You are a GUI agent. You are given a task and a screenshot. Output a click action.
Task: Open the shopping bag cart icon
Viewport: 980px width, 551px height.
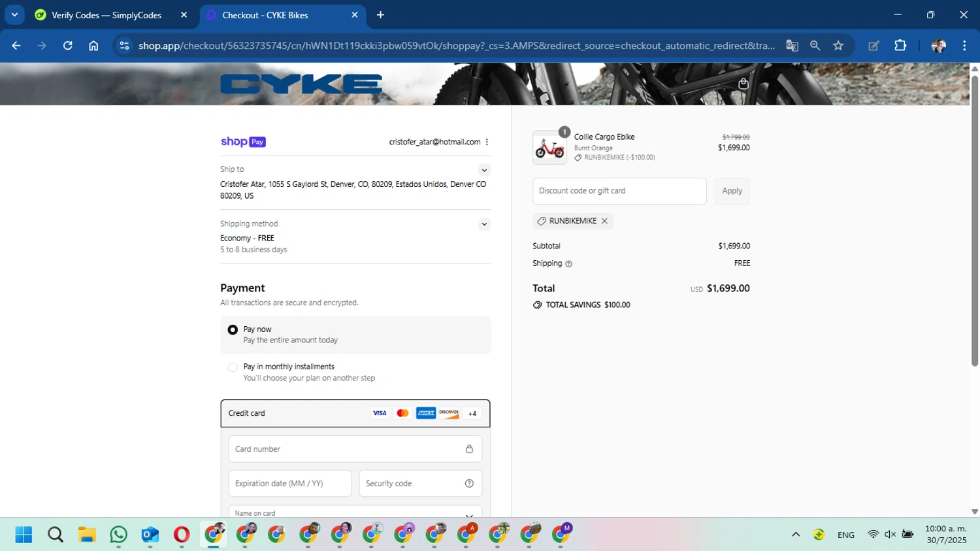[x=743, y=84]
